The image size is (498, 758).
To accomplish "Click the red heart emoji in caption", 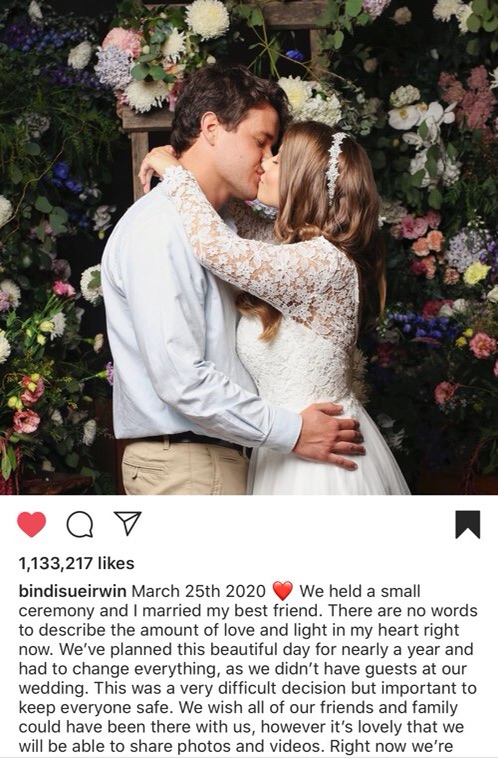I will click(283, 591).
